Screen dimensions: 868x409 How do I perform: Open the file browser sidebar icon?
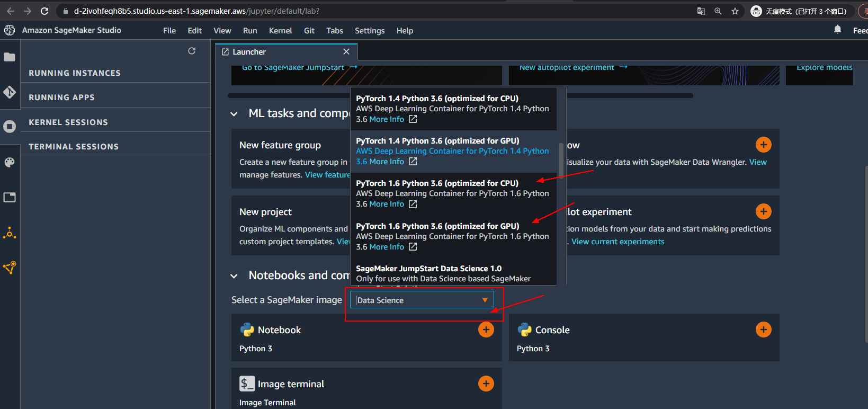pos(10,57)
